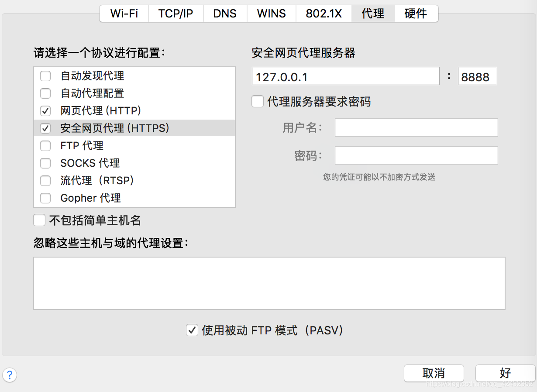Select the FTP 代理 protocol row
This screenshot has width=537, height=392.
coord(134,146)
